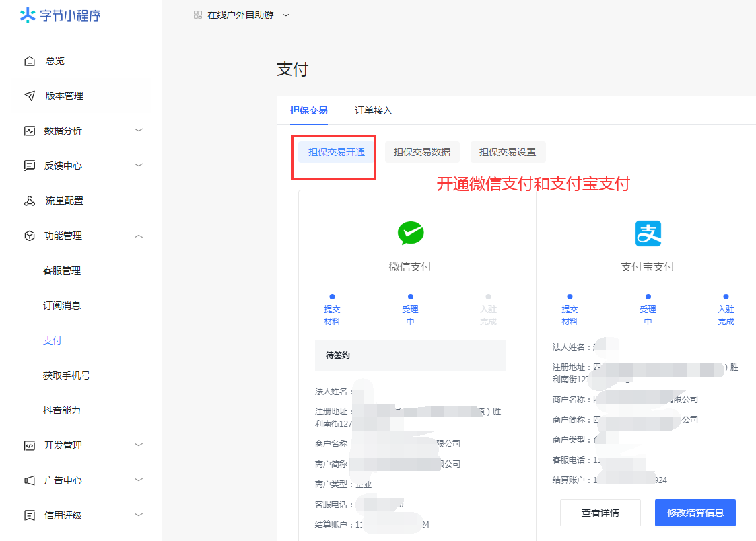Screen dimensions: 756x541
Task: Click the 微信支付 green logo
Action: click(410, 233)
